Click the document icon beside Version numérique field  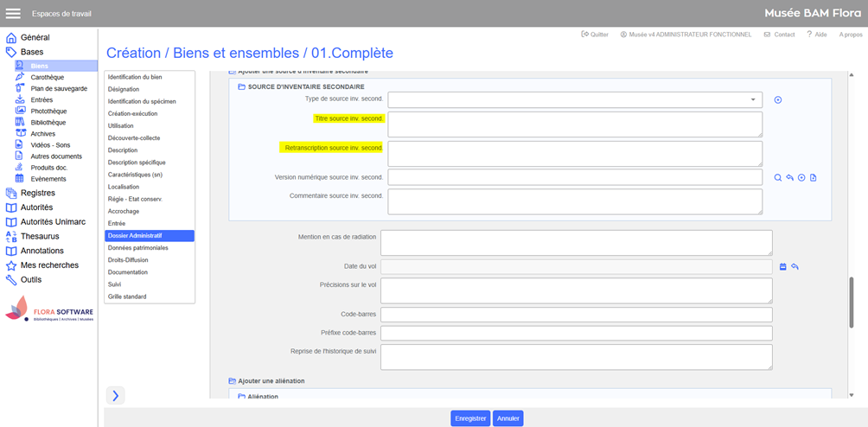(x=814, y=178)
